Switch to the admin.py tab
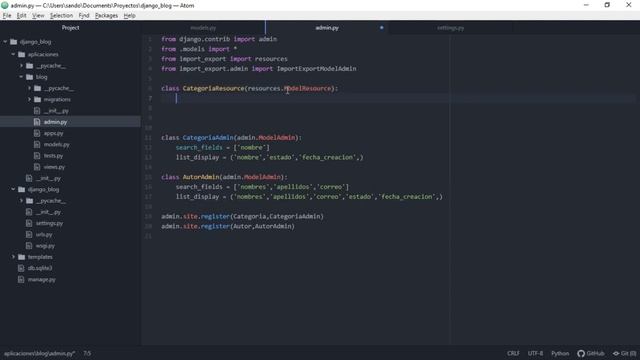 [x=327, y=28]
